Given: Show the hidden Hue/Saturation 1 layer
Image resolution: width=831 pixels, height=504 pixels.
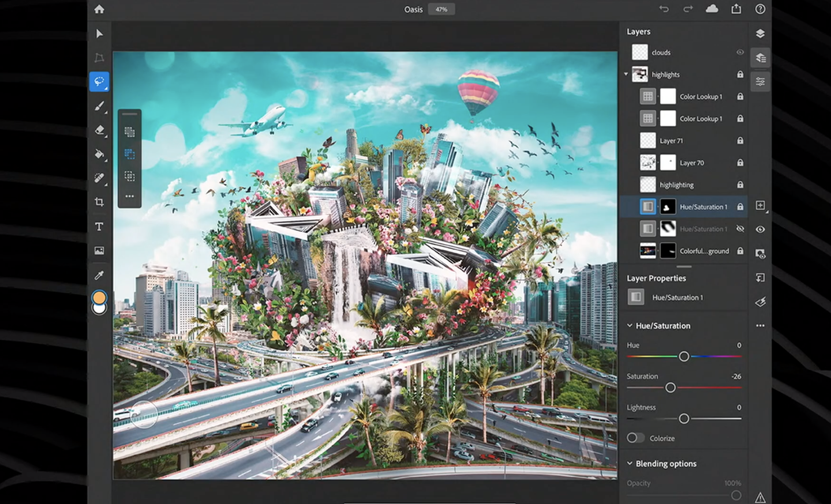Looking at the screenshot, I should pos(740,229).
